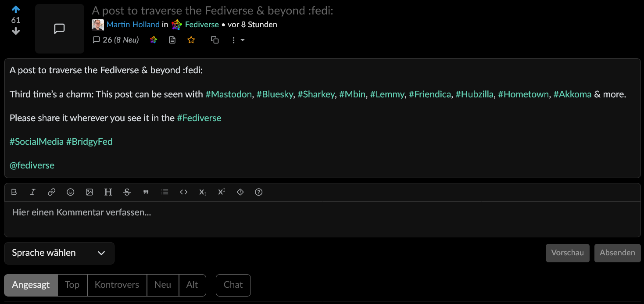Click the cross-post copy icon

coord(215,40)
